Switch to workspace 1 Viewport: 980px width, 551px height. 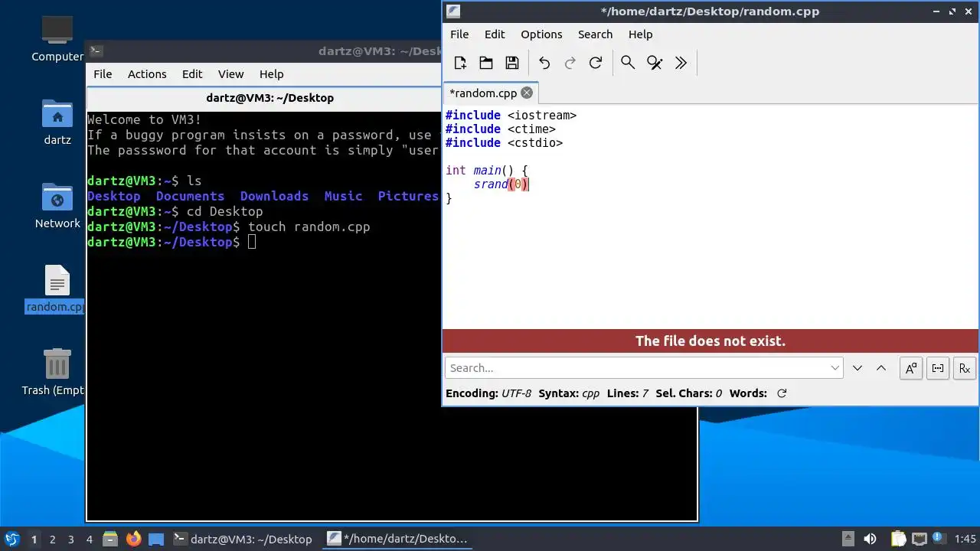[34, 540]
